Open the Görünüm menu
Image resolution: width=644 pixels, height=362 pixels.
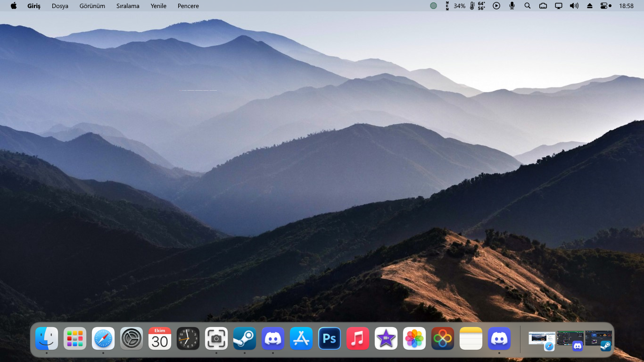(x=92, y=6)
